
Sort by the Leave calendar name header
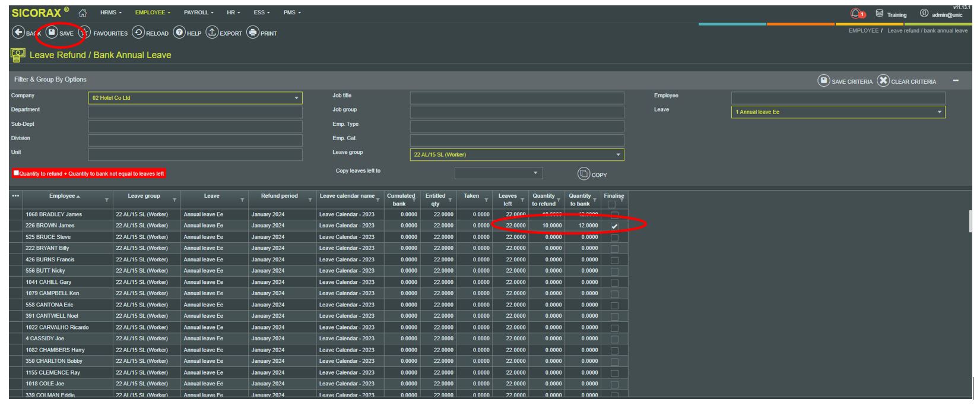pyautogui.click(x=347, y=196)
